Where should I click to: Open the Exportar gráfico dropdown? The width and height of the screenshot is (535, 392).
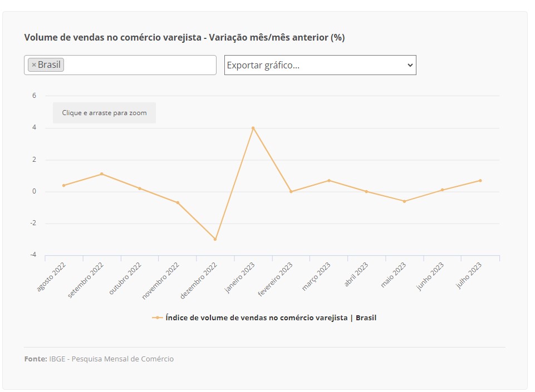[x=320, y=65]
